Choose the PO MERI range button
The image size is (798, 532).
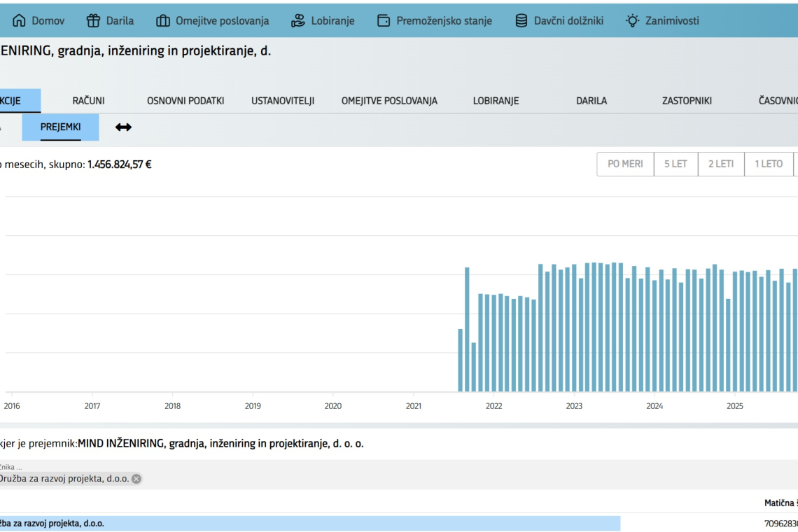click(625, 164)
